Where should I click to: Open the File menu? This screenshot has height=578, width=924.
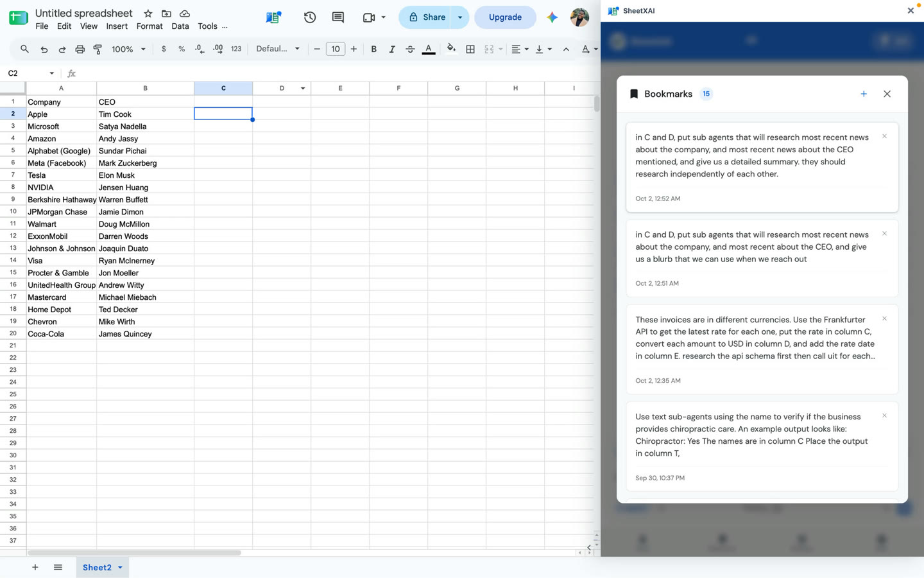click(x=42, y=26)
